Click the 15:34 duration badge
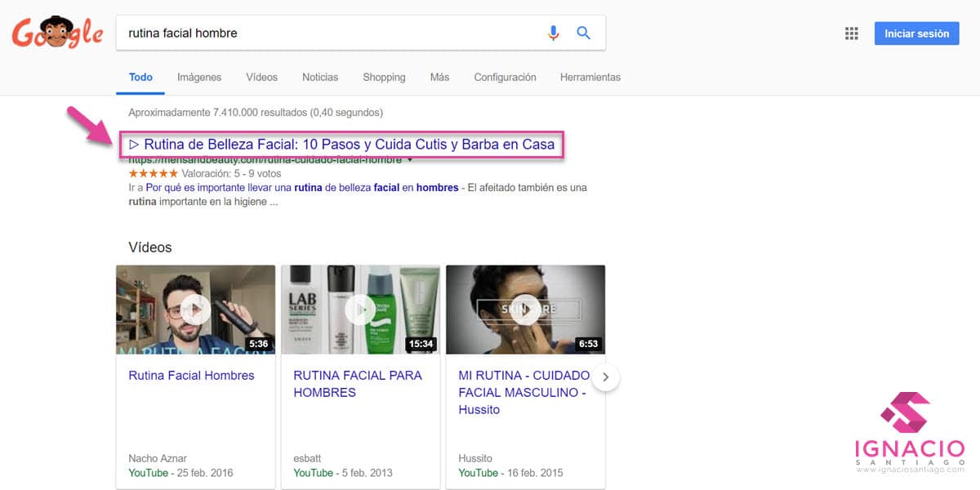 (x=421, y=344)
